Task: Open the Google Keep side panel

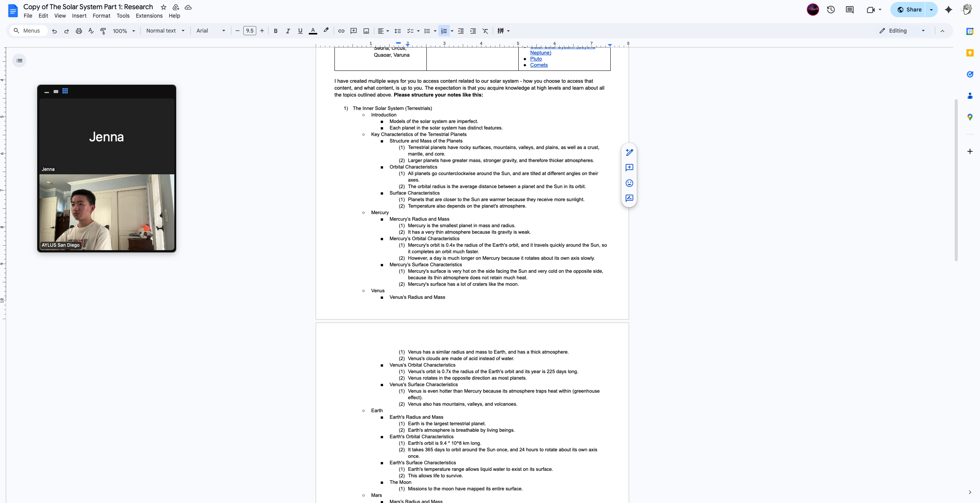Action: [970, 53]
